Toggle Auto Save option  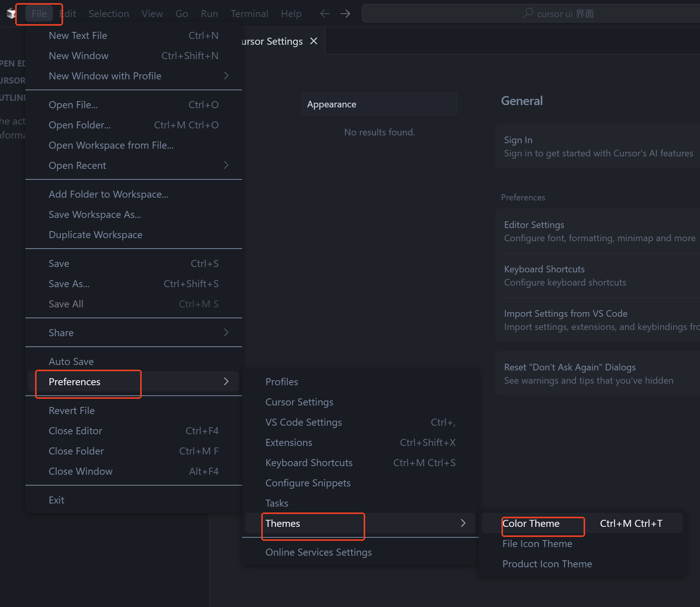pyautogui.click(x=134, y=361)
